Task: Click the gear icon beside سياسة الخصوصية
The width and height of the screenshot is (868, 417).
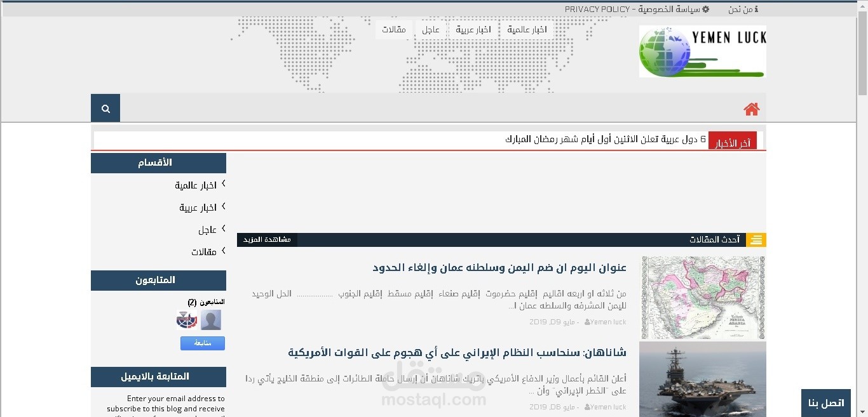Action: [705, 9]
